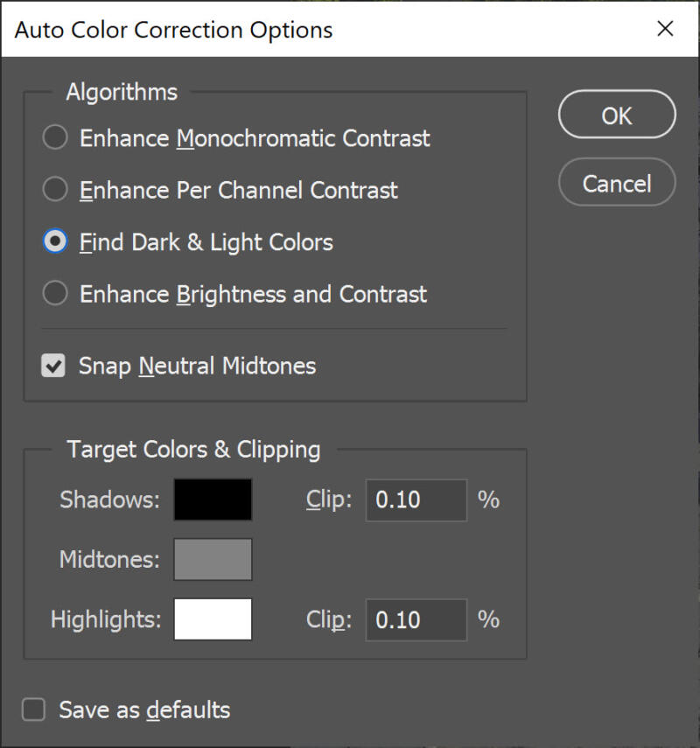The height and width of the screenshot is (748, 700).
Task: Open the Shadows color picker
Action: (x=213, y=500)
